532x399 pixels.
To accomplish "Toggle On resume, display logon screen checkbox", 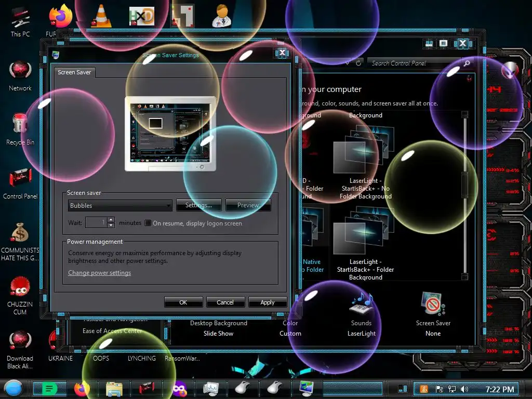I will click(x=148, y=223).
